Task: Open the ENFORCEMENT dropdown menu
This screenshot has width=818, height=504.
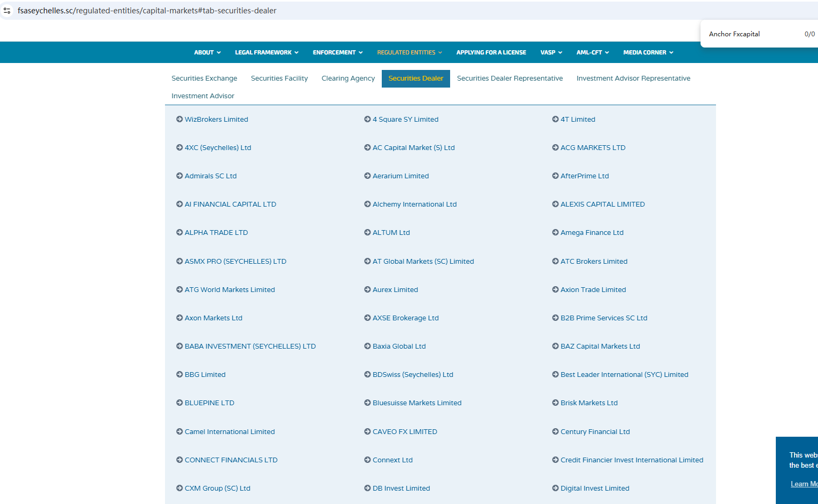Action: coord(337,52)
